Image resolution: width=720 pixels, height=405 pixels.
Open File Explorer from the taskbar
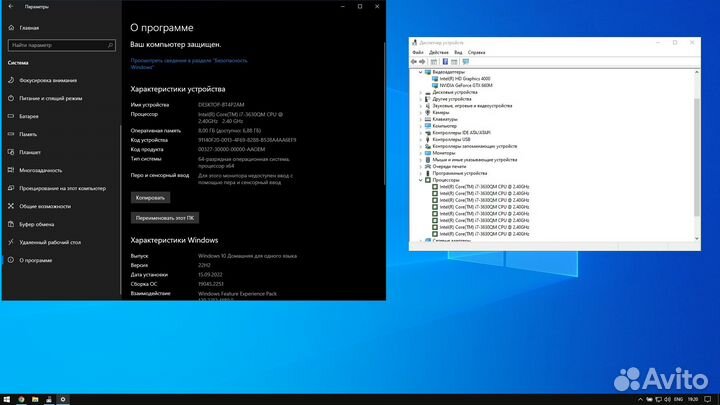[35, 399]
